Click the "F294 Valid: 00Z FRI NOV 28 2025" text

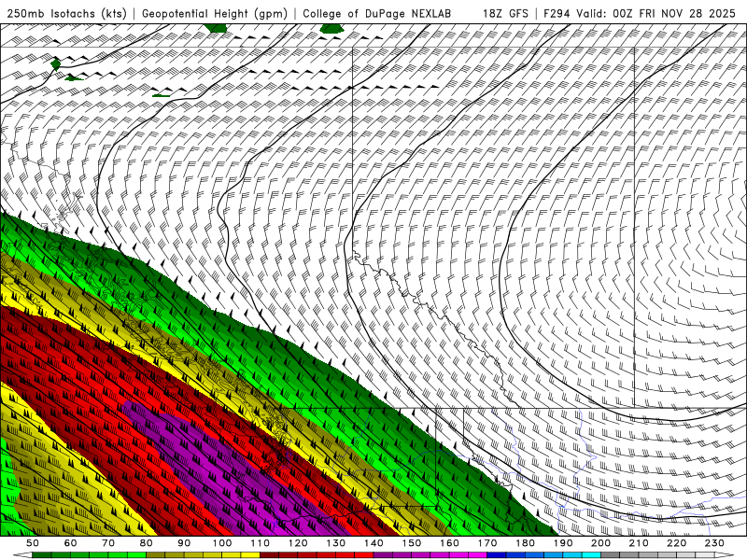(640, 13)
